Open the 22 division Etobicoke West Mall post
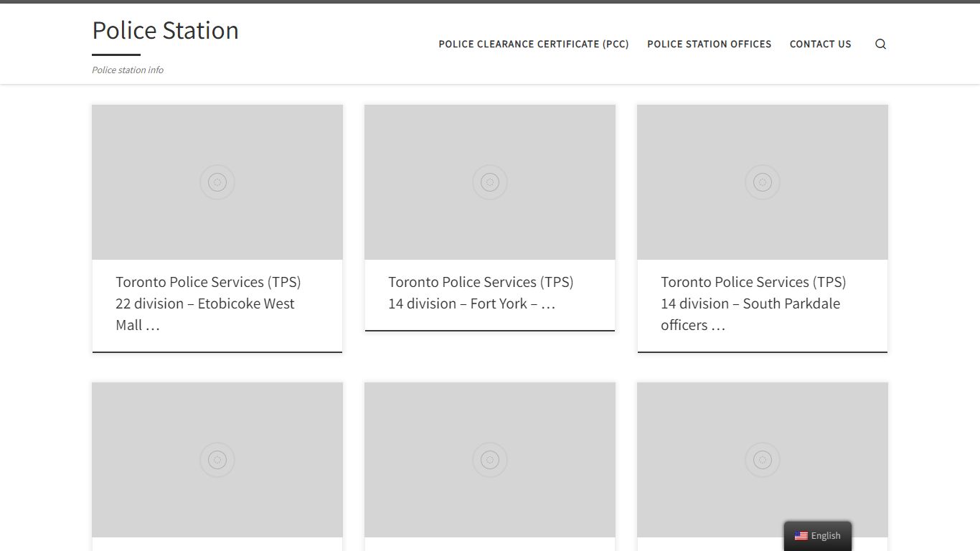This screenshot has width=980, height=551. tap(208, 303)
